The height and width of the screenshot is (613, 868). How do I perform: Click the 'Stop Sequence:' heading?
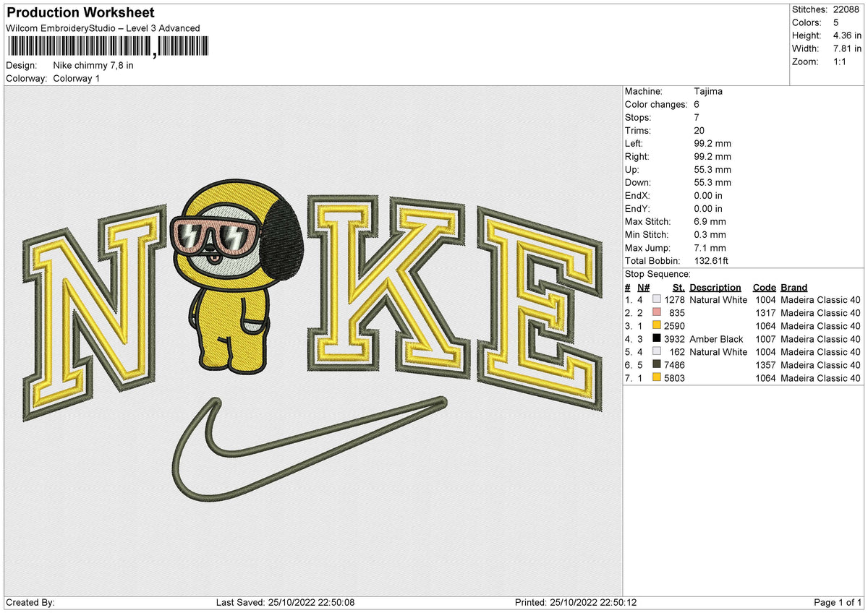tap(658, 274)
